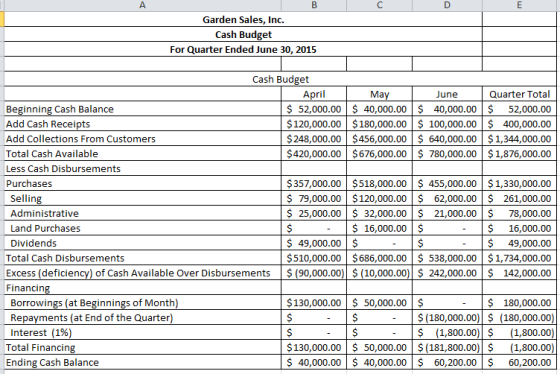Select April selling $79,000.00 cell
560x374 pixels.
coord(314,198)
